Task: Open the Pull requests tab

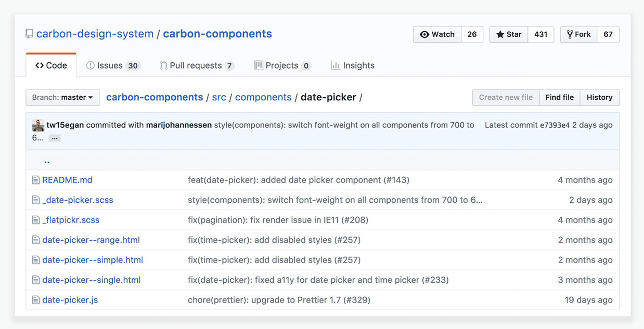Action: (197, 65)
